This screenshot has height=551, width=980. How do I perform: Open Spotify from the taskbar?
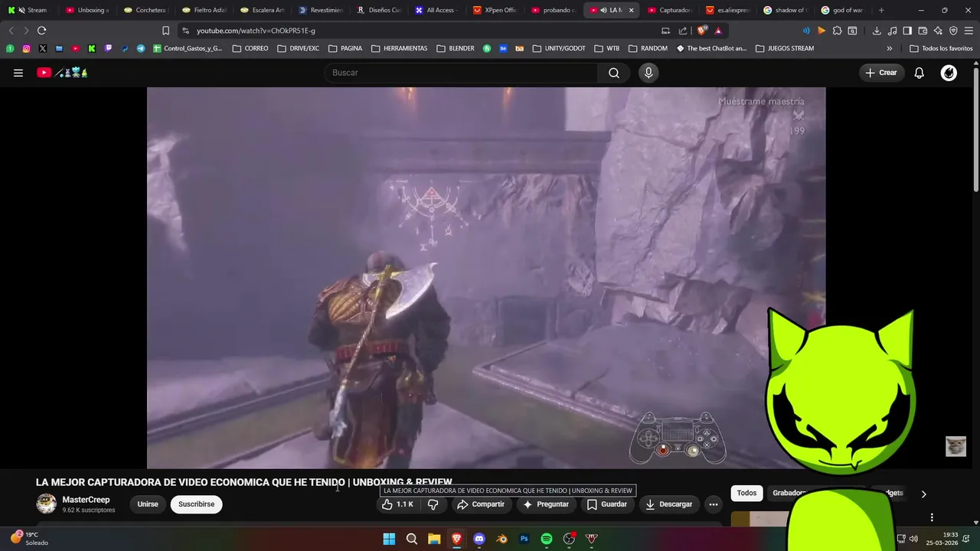pyautogui.click(x=547, y=539)
